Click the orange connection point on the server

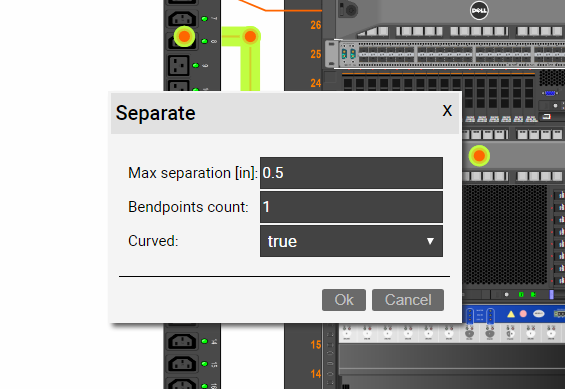[479, 156]
